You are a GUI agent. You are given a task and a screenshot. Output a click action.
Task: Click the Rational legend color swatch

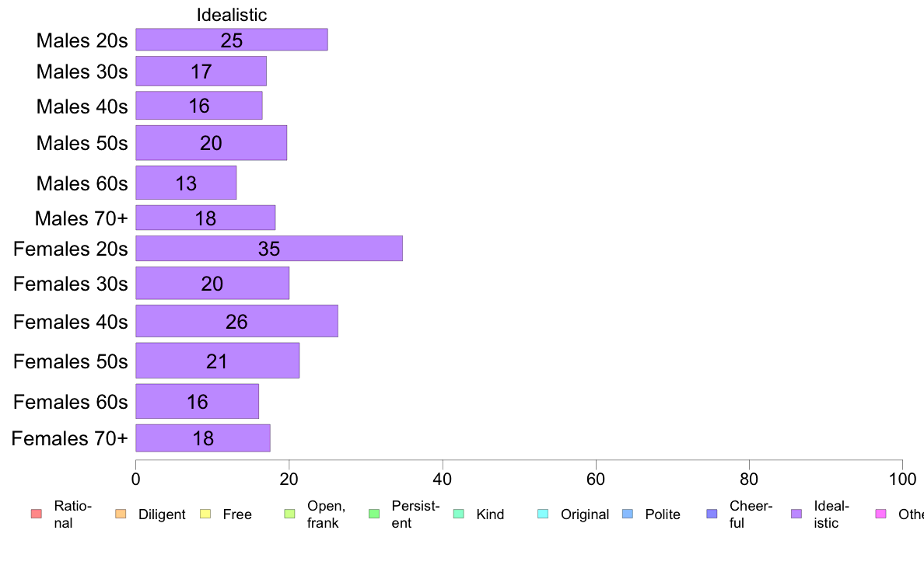coord(37,514)
